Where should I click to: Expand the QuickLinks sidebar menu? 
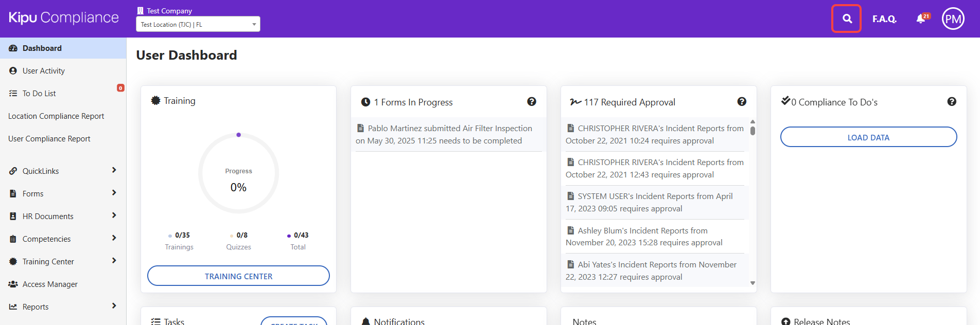pos(63,171)
